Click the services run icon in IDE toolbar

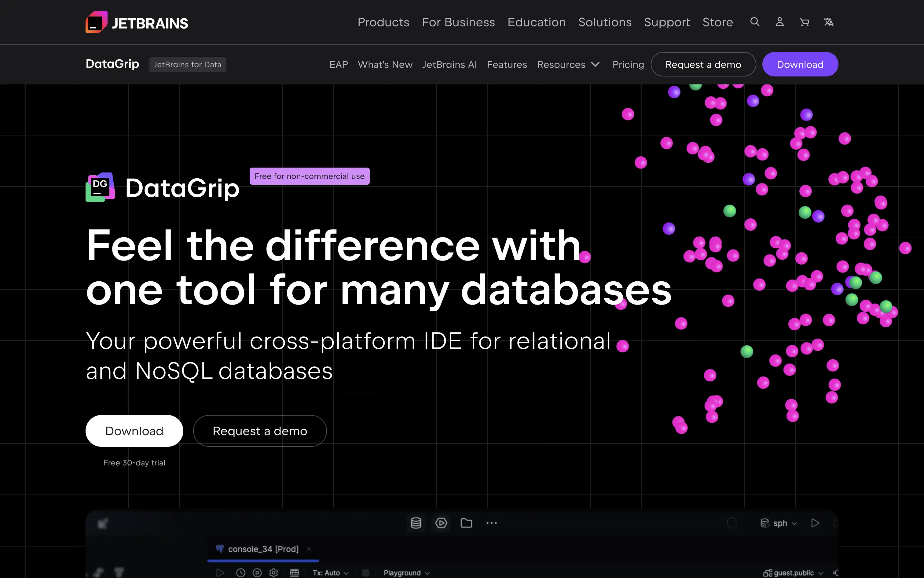pos(441,523)
